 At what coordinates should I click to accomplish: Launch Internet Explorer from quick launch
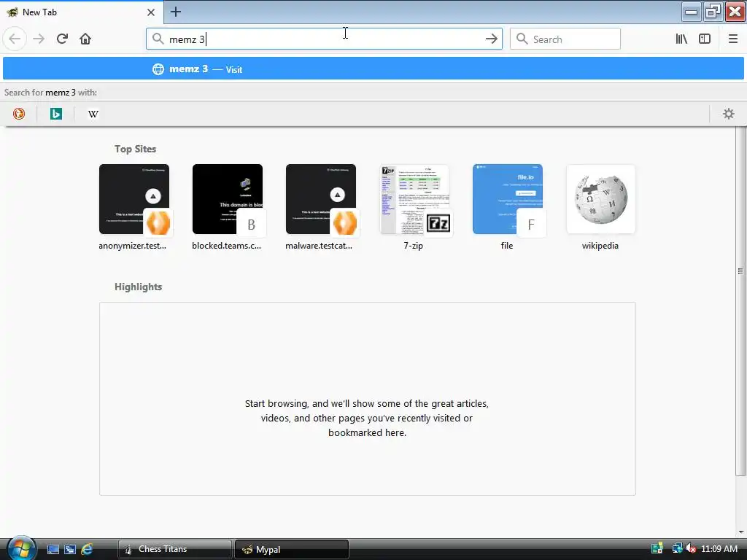87,550
